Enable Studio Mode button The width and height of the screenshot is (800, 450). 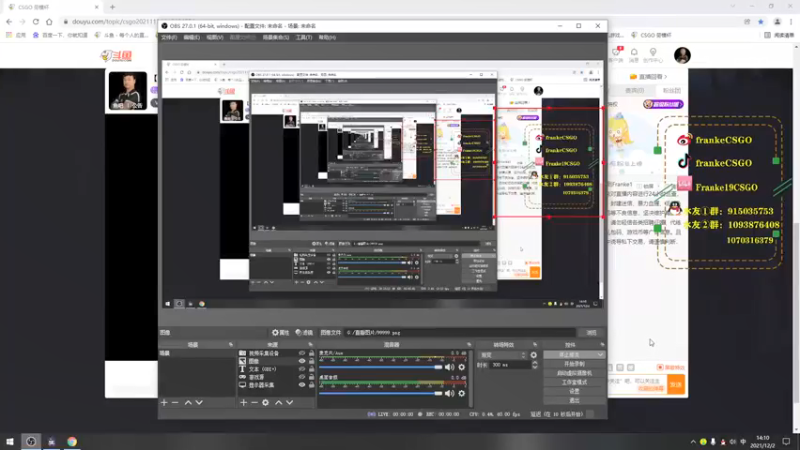(x=574, y=382)
